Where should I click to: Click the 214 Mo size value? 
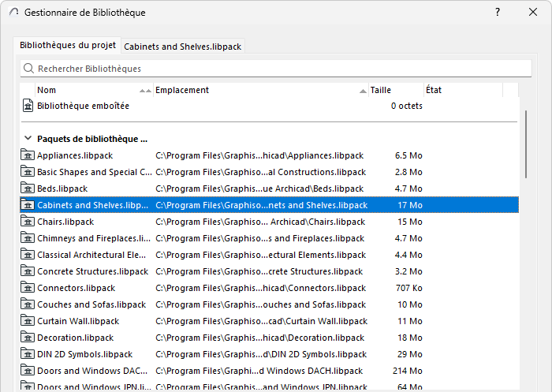click(408, 371)
